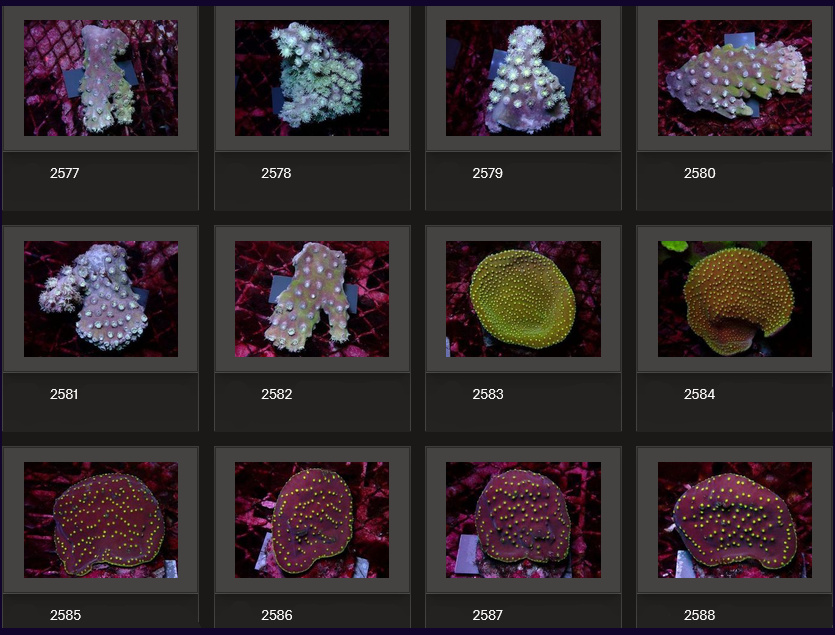This screenshot has width=835, height=635.
Task: Select the 2580 caption text
Action: [x=699, y=173]
